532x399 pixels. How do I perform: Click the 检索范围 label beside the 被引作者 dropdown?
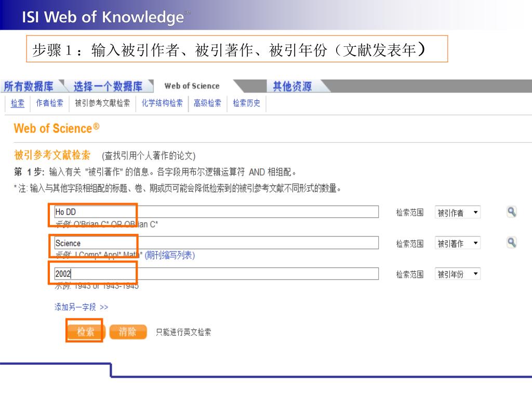coord(410,212)
